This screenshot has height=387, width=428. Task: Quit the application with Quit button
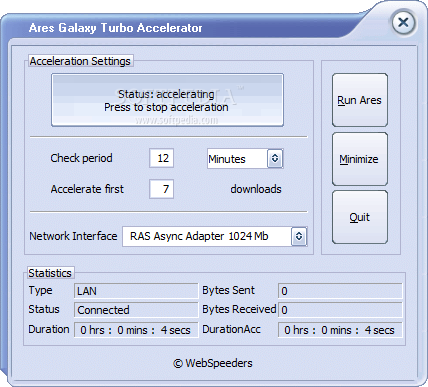pyautogui.click(x=360, y=217)
